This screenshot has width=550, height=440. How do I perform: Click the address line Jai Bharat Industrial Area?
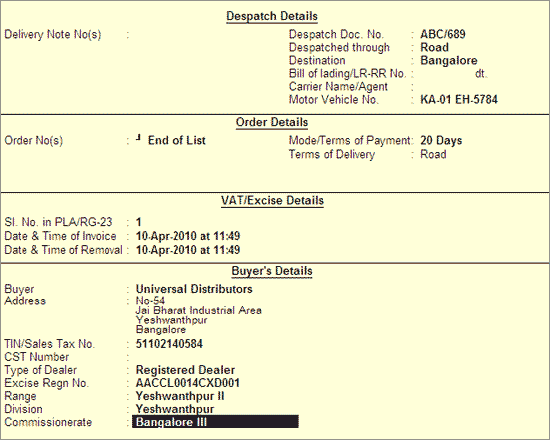point(199,310)
